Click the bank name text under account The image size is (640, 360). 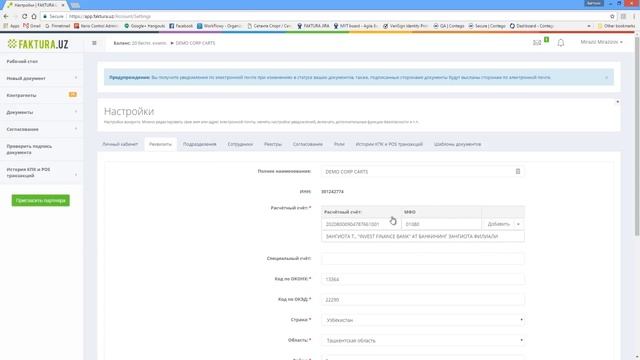click(412, 236)
